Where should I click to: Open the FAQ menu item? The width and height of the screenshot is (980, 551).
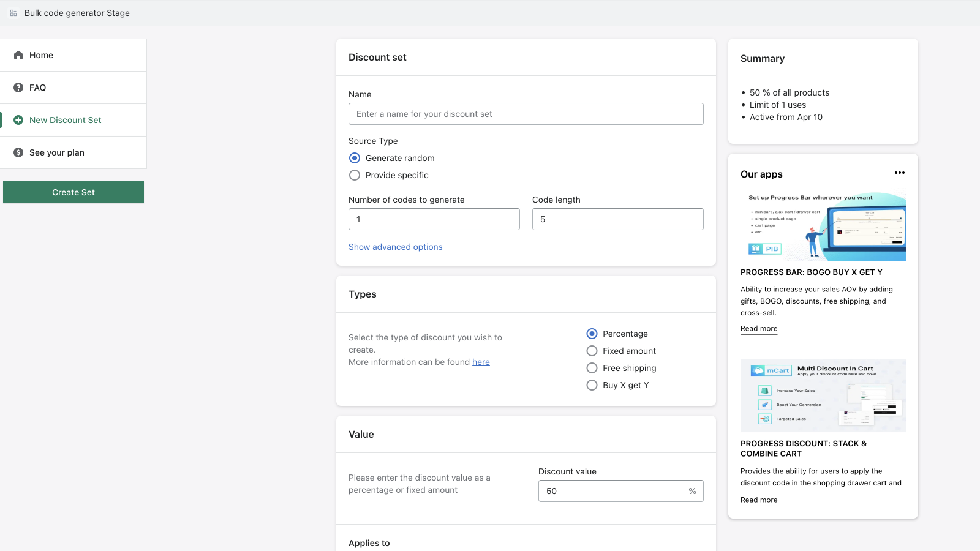click(38, 88)
